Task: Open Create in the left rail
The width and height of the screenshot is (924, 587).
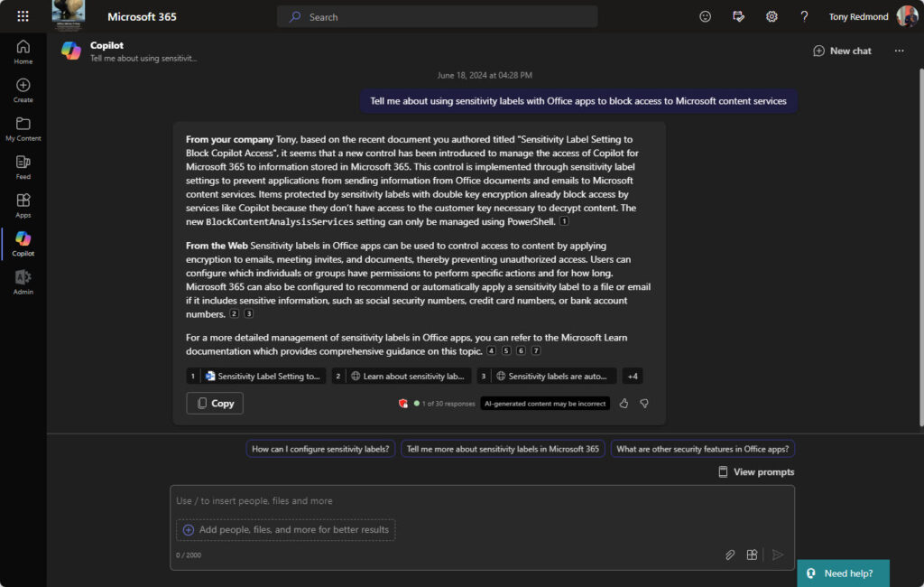Action: pyautogui.click(x=23, y=90)
